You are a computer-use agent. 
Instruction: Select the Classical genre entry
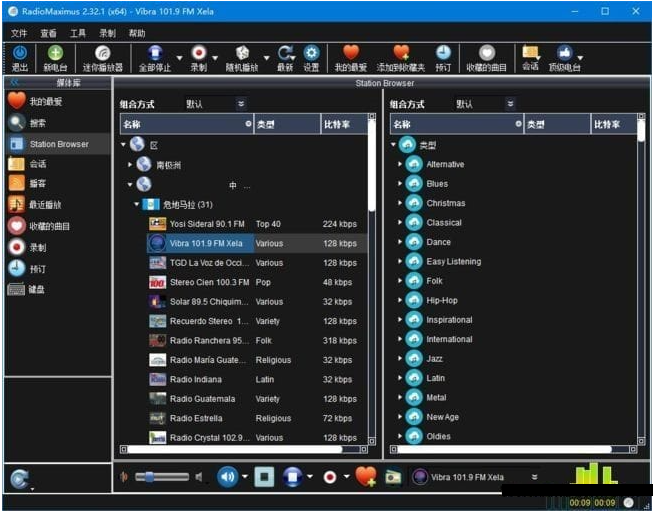tap(444, 222)
